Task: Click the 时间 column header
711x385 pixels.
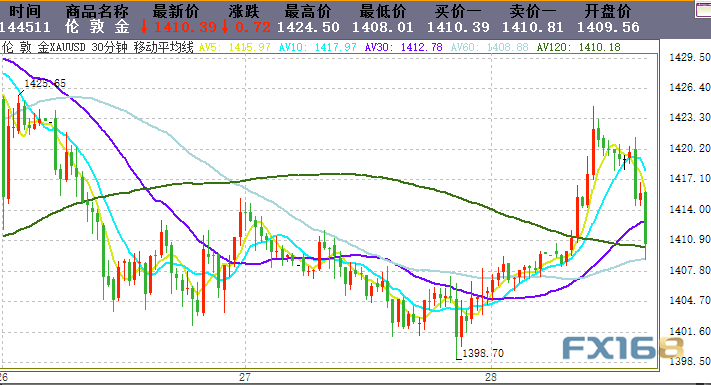Action: pyautogui.click(x=25, y=11)
